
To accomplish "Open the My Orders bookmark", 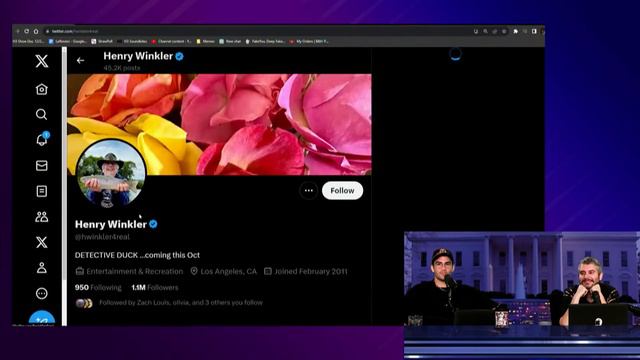I will pos(309,41).
